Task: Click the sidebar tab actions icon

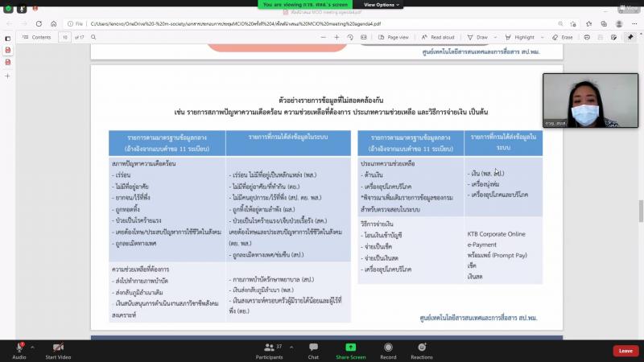Action: click(x=8, y=38)
